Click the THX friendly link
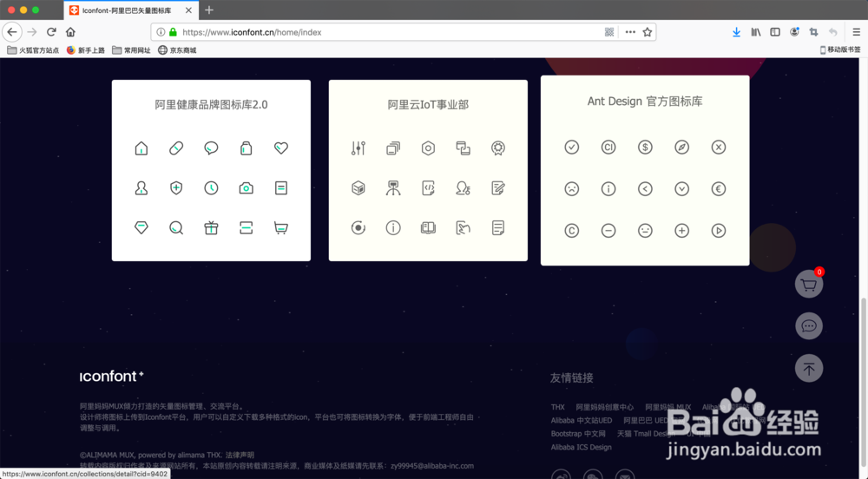 [557, 407]
